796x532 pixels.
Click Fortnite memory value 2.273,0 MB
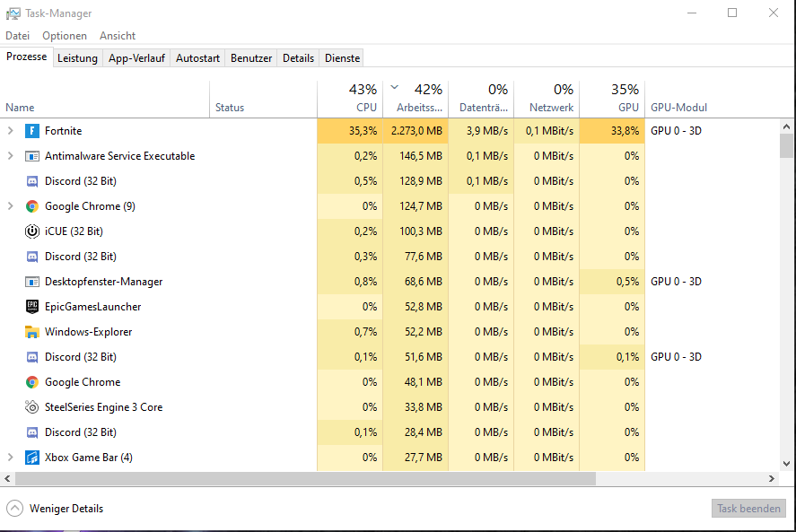coord(416,131)
